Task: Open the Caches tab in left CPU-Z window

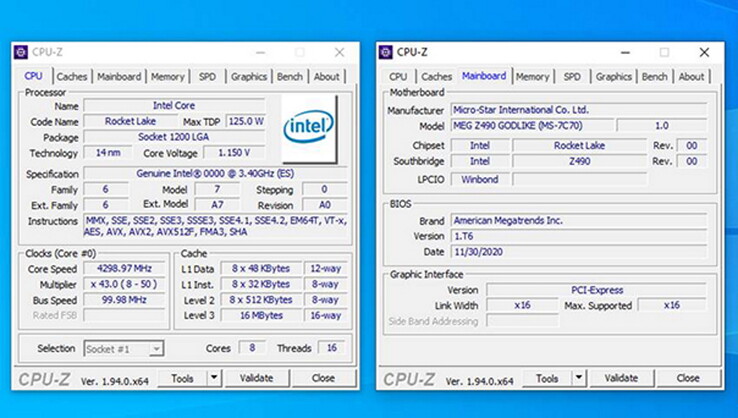Action: click(72, 76)
